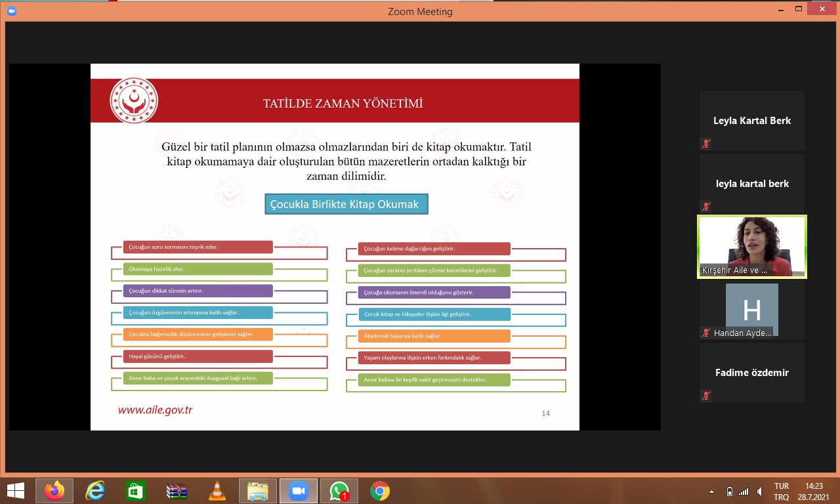Open the volume control in the system tray
840x504 pixels.
pyautogui.click(x=759, y=492)
